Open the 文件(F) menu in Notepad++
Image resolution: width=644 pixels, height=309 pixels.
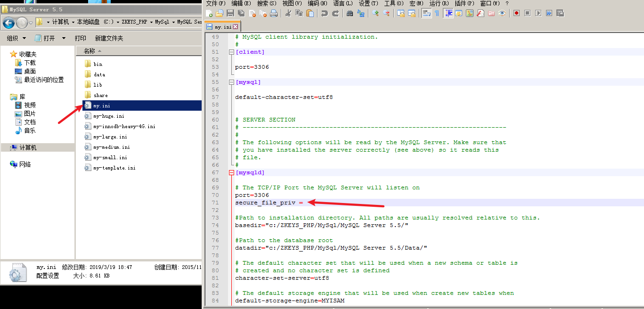(x=216, y=3)
